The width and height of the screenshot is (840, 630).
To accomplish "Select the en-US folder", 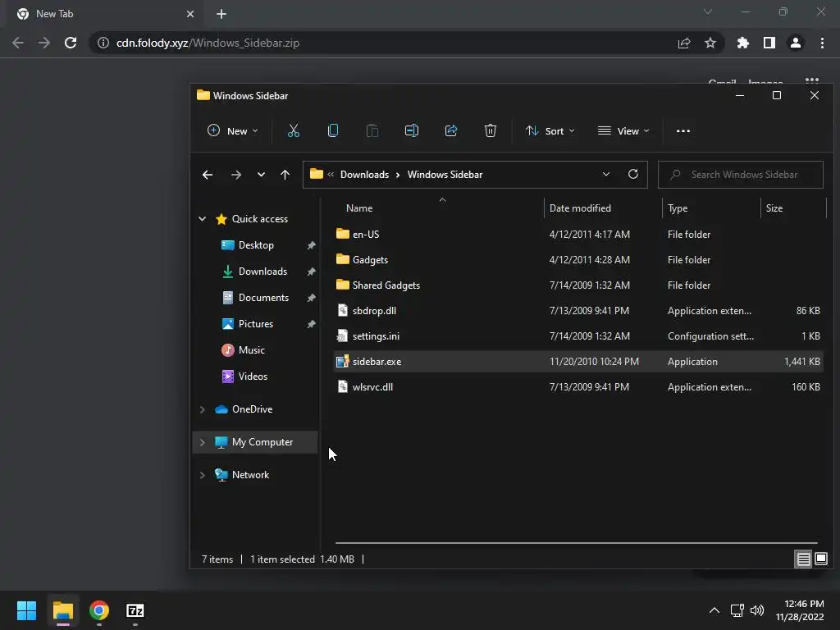I will click(x=577, y=234).
